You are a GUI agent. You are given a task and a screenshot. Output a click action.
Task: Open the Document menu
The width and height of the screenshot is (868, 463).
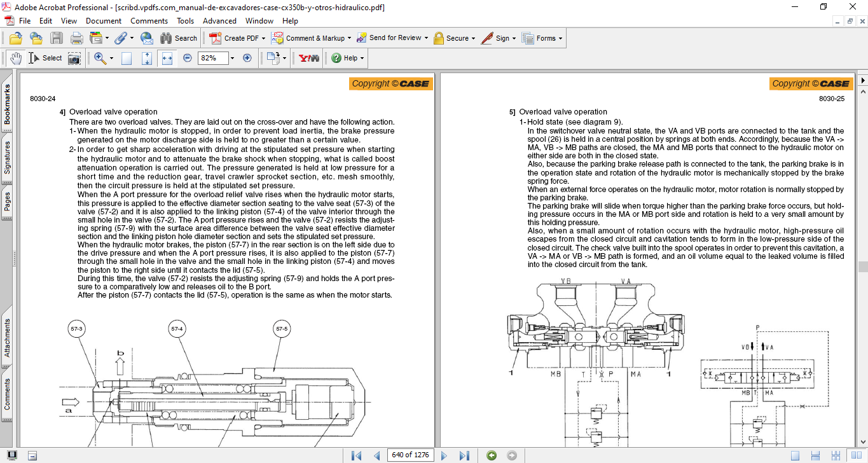click(104, 21)
